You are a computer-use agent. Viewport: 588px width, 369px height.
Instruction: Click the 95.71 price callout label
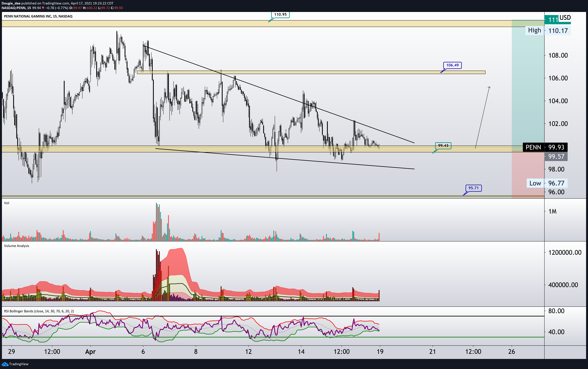pyautogui.click(x=473, y=188)
